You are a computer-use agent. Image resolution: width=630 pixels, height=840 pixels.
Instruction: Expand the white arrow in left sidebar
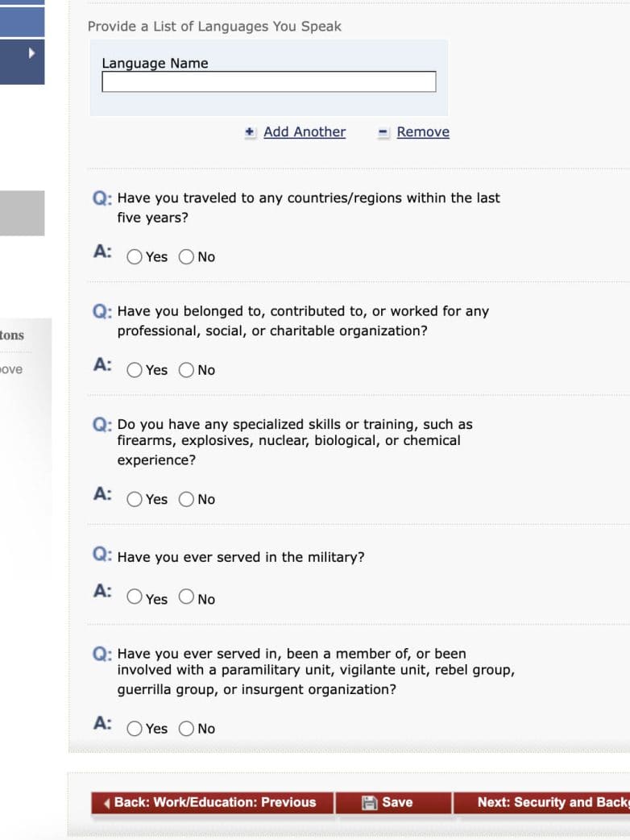tap(32, 53)
